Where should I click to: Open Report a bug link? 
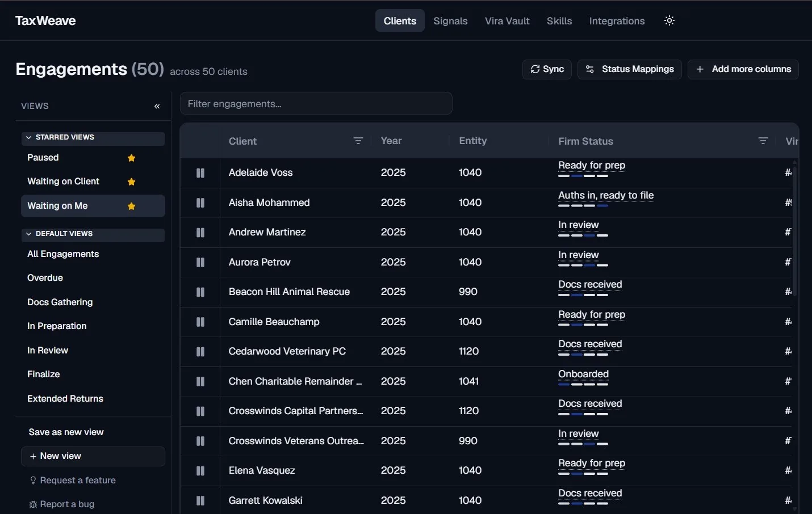61,504
